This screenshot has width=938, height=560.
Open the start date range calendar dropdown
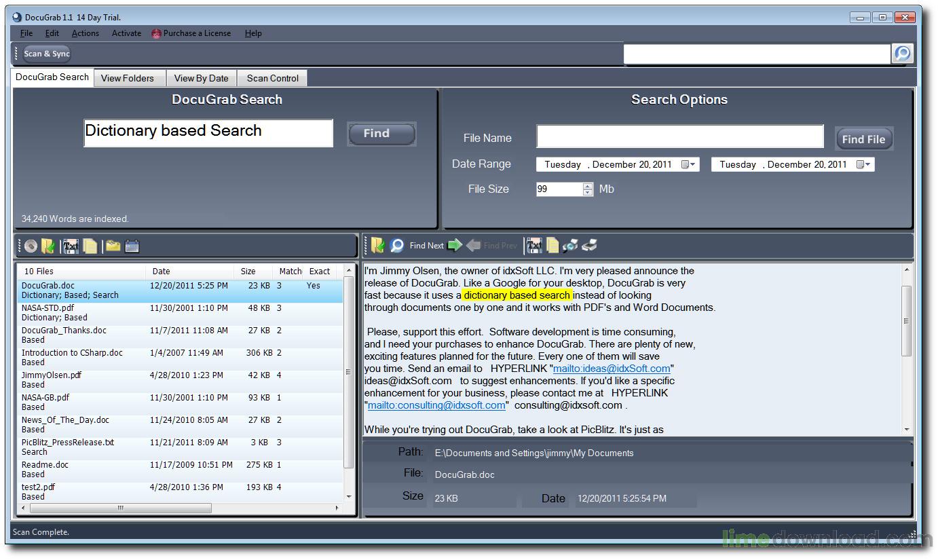(689, 164)
